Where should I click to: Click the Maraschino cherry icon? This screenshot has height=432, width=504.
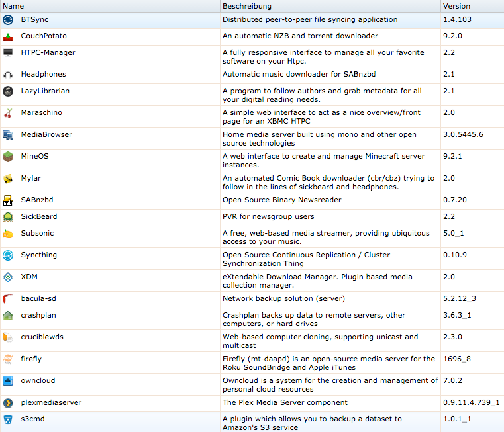(x=8, y=113)
